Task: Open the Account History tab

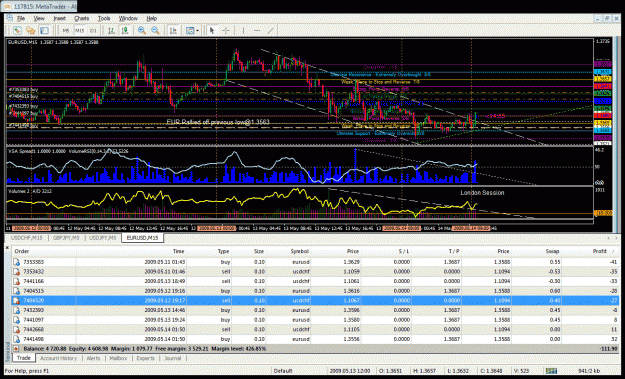Action: pos(59,358)
